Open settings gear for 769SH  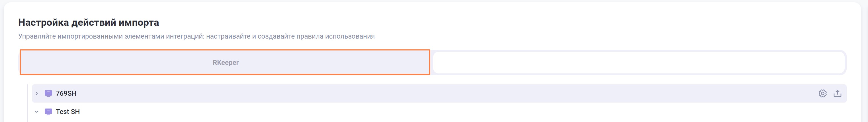pos(822,93)
